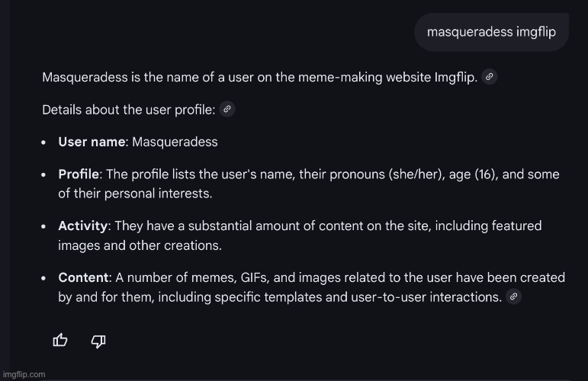Click the thumbs down feedback icon
The width and height of the screenshot is (588, 381).
tap(98, 341)
